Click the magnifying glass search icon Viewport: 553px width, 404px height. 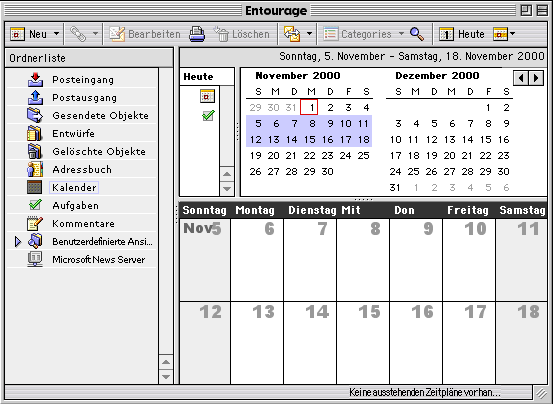417,34
